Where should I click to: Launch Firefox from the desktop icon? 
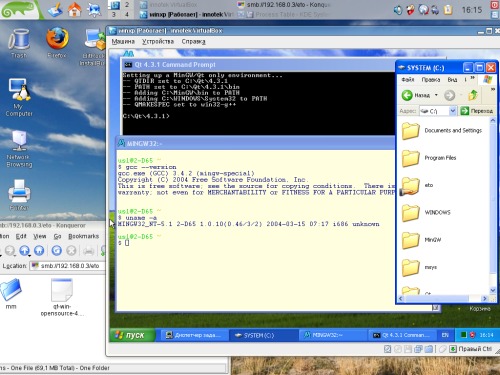(57, 43)
